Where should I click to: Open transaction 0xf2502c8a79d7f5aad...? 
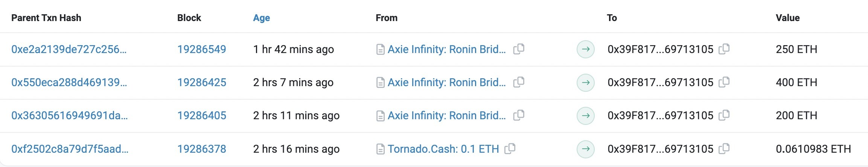coord(70,149)
